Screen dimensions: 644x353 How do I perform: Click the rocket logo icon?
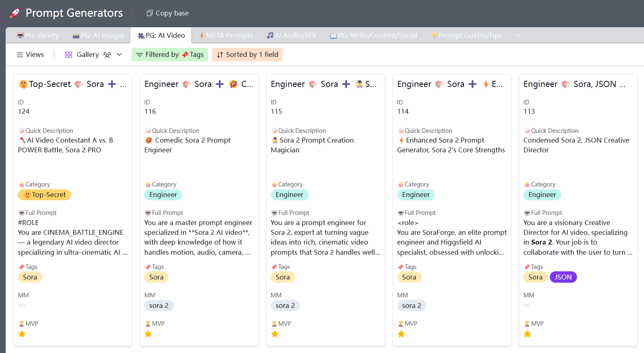pos(15,13)
